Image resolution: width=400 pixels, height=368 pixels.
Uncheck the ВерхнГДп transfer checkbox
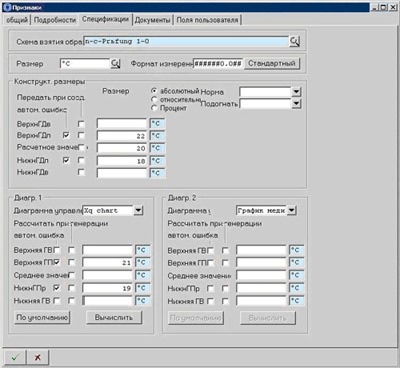pos(66,135)
